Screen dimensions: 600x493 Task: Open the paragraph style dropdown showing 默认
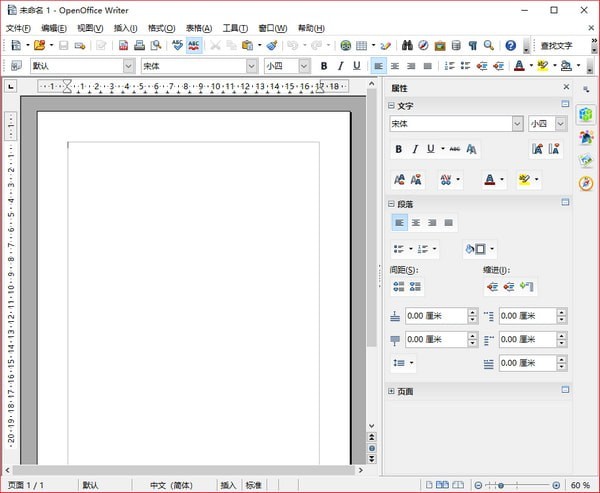click(x=128, y=66)
